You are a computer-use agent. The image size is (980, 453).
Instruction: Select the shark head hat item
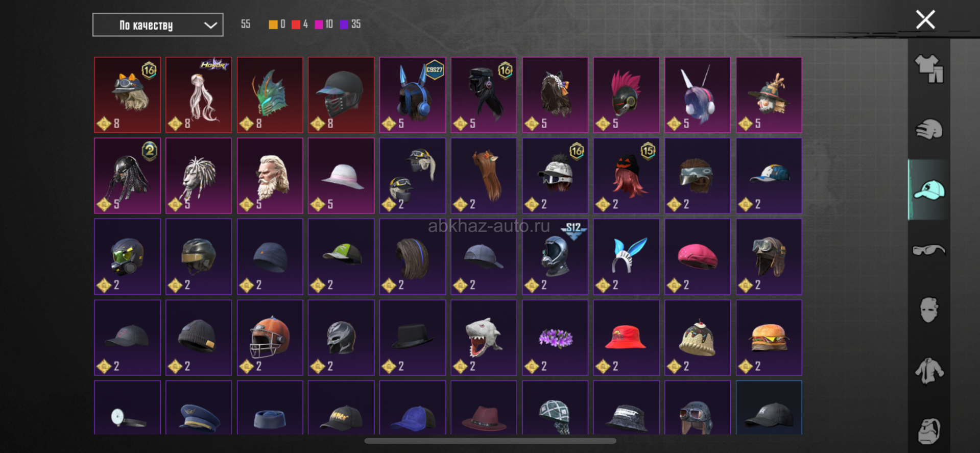[484, 338]
